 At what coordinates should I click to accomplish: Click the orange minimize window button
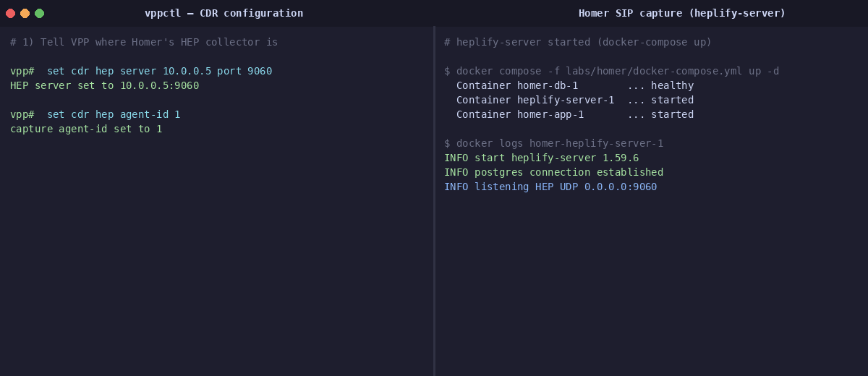tap(25, 13)
